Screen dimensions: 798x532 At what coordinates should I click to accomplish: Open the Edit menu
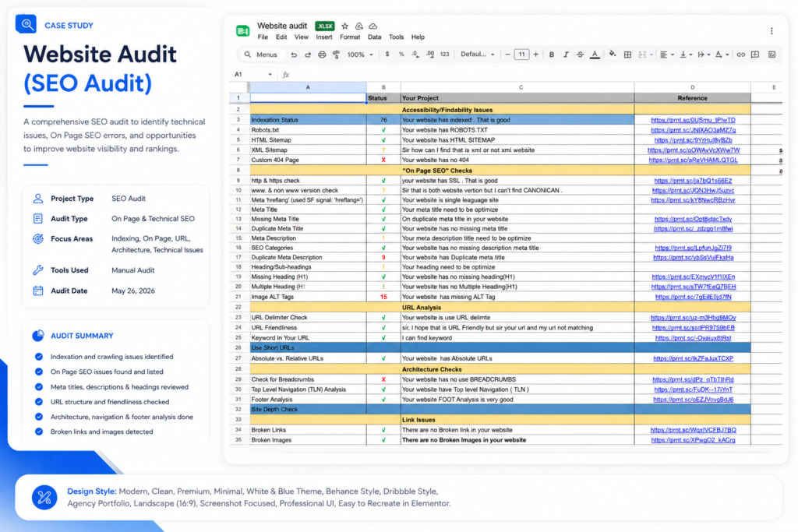click(281, 37)
